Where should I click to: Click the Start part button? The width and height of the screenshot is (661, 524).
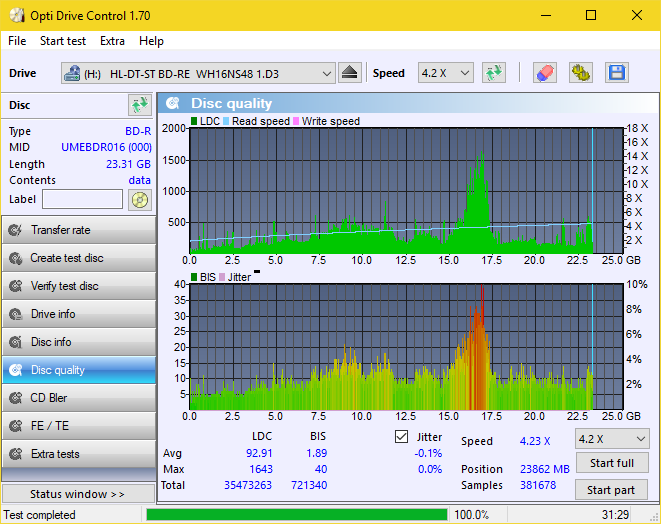611,490
